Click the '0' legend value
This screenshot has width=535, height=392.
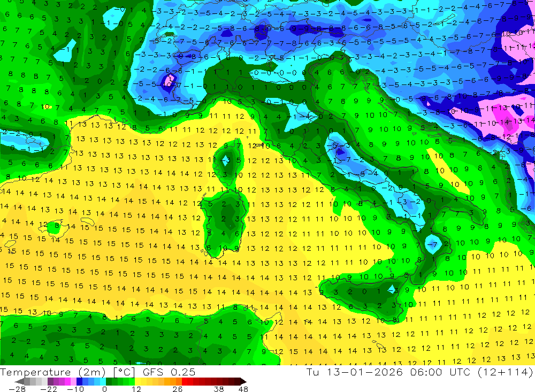[104, 389]
